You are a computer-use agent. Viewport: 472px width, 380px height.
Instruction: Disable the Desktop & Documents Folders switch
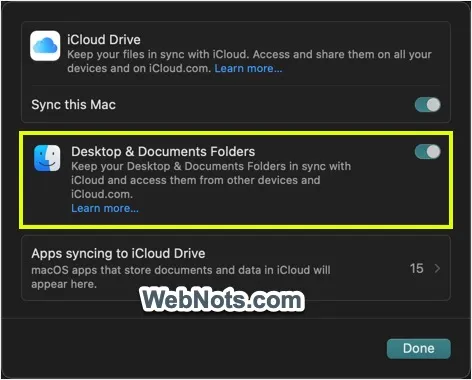[428, 152]
